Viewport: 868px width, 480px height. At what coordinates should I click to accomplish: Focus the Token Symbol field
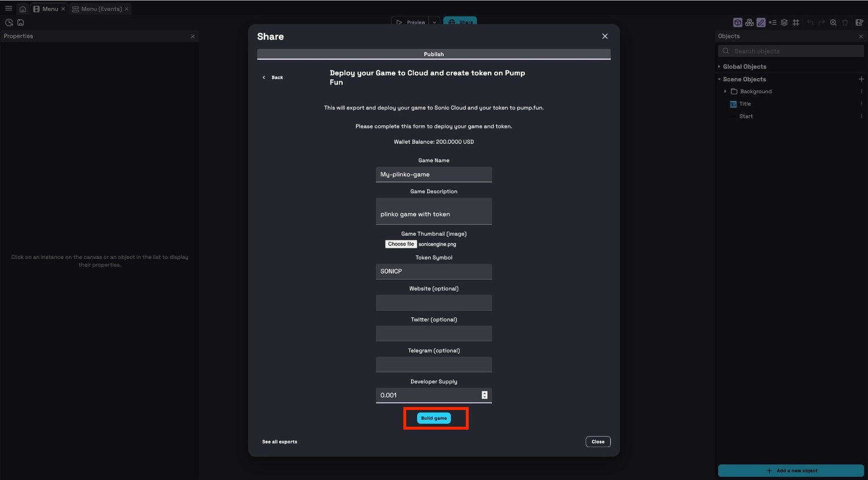coord(434,272)
